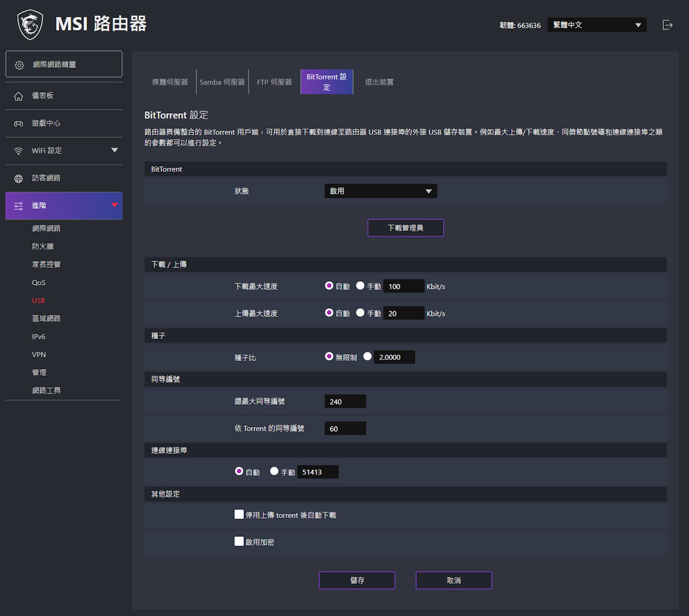Check the 啟用加密 checkbox
This screenshot has width=689, height=616.
[239, 541]
